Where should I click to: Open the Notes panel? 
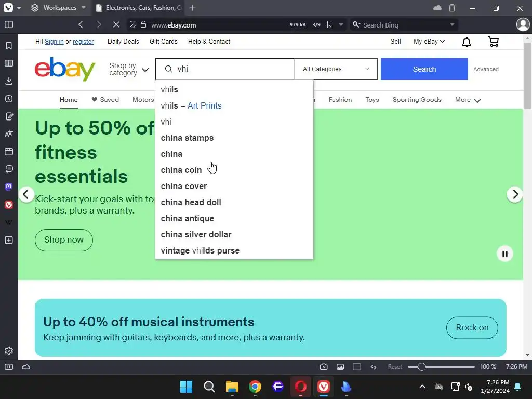click(x=9, y=116)
